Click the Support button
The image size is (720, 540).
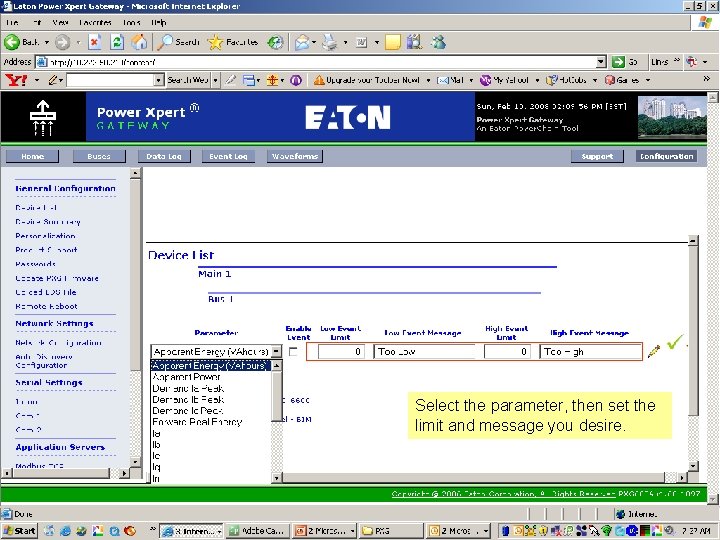pos(597,156)
